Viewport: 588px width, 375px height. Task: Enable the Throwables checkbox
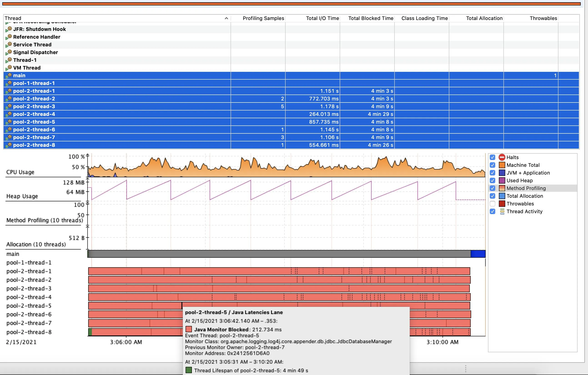pos(492,204)
